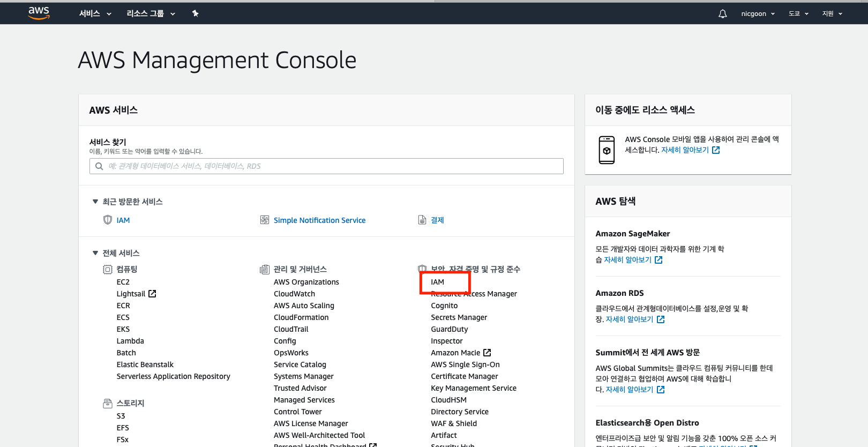Open recently visited IAM link
Viewport: 868px width, 447px height.
click(123, 220)
